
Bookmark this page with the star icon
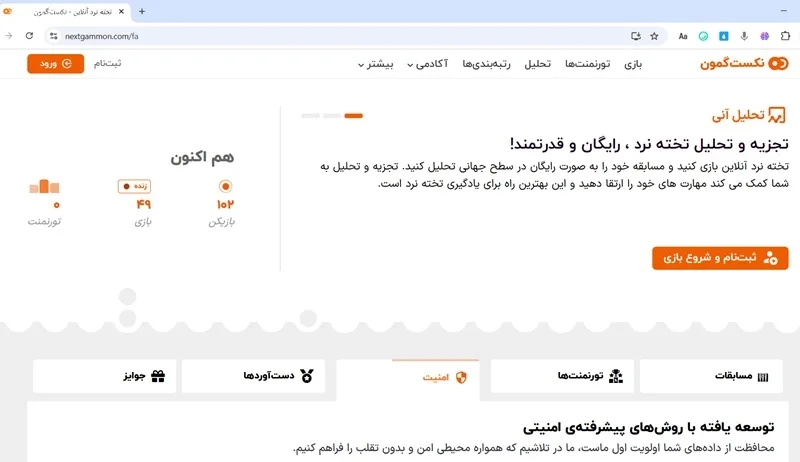pos(654,36)
